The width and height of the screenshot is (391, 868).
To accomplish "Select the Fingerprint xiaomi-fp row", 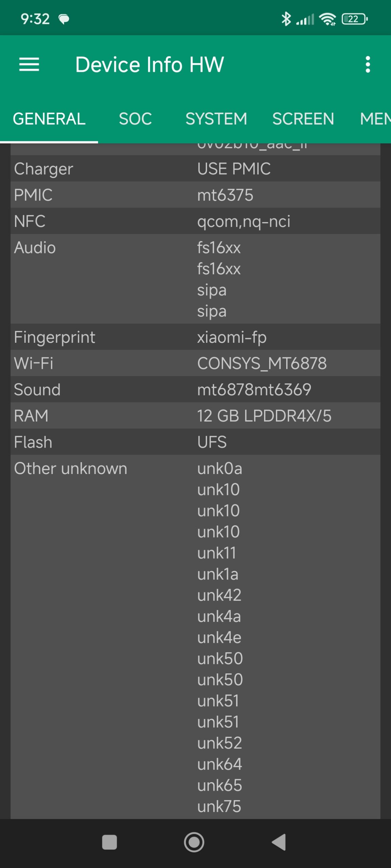I will [x=195, y=337].
